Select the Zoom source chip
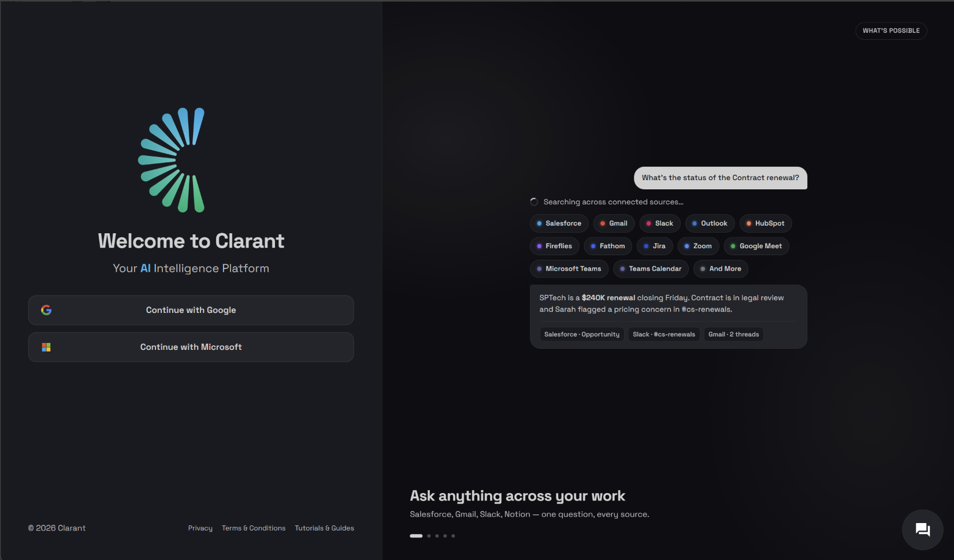Image resolution: width=954 pixels, height=560 pixels. (x=698, y=246)
